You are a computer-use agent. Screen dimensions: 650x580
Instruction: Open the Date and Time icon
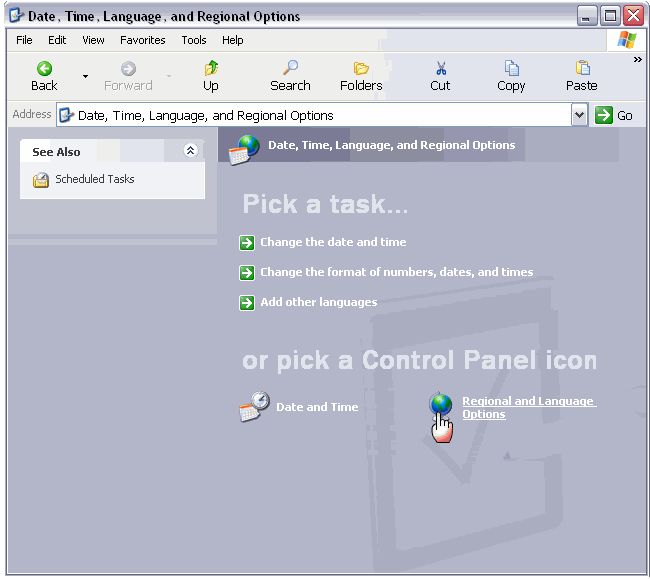click(x=254, y=406)
